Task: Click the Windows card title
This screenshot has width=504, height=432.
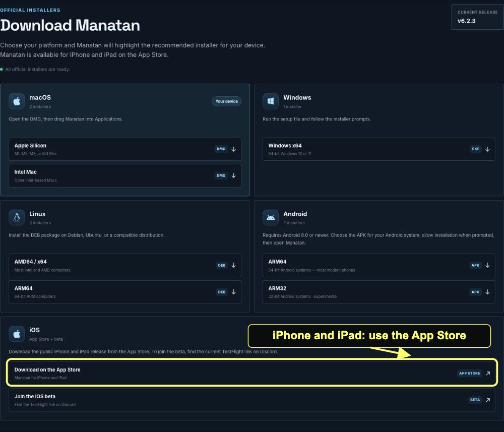Action: [x=297, y=97]
